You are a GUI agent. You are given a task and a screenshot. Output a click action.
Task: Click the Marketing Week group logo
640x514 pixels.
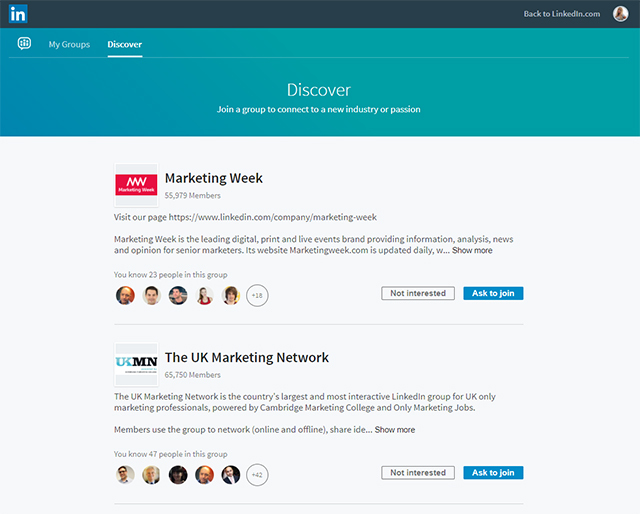coord(136,185)
